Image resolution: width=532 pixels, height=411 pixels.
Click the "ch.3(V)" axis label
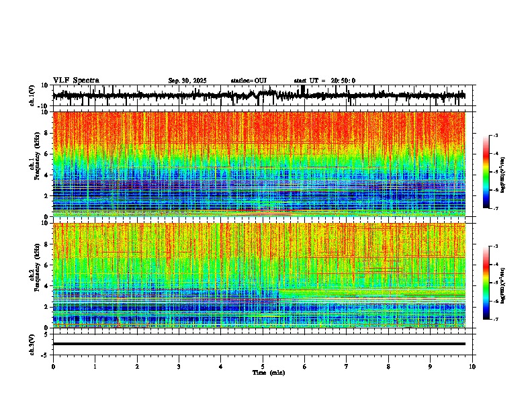[32, 345]
